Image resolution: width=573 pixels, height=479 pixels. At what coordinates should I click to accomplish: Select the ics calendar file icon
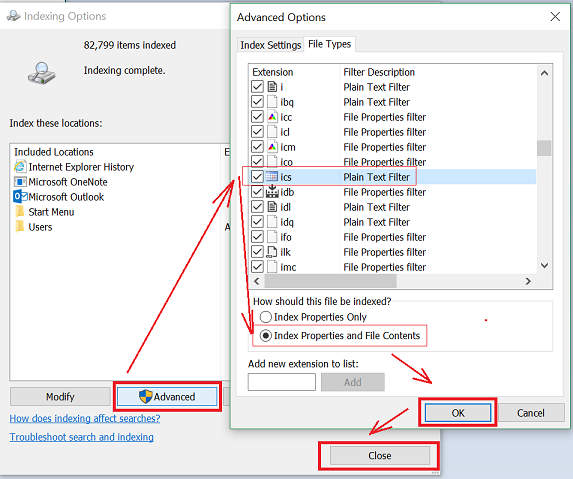[272, 177]
